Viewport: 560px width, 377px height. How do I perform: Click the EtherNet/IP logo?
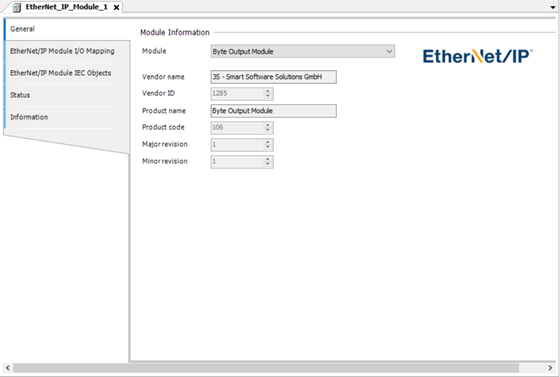[x=478, y=56]
